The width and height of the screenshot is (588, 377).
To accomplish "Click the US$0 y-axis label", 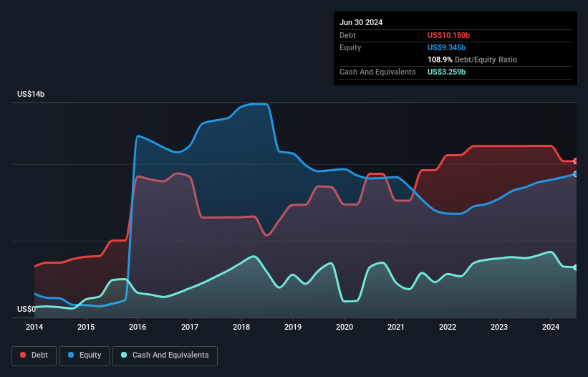I will pos(26,309).
